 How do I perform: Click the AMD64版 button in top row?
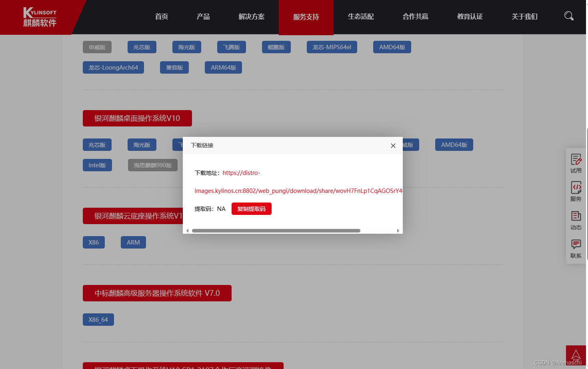tap(392, 47)
